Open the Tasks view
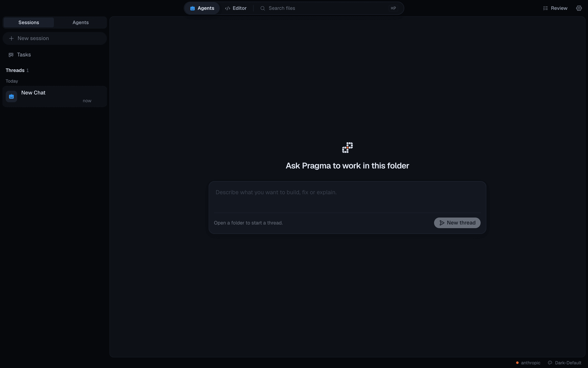The width and height of the screenshot is (588, 368). pyautogui.click(x=55, y=55)
